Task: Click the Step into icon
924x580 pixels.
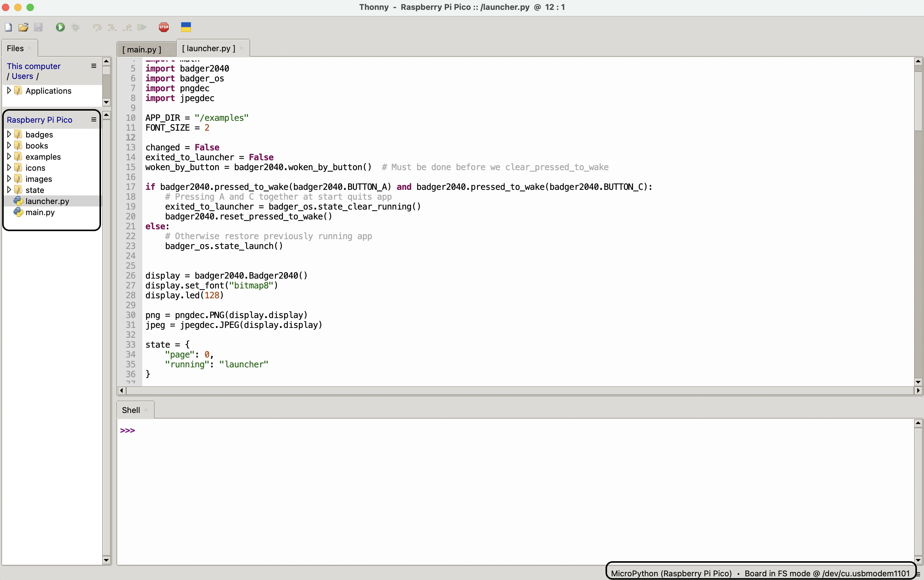Action: click(112, 27)
